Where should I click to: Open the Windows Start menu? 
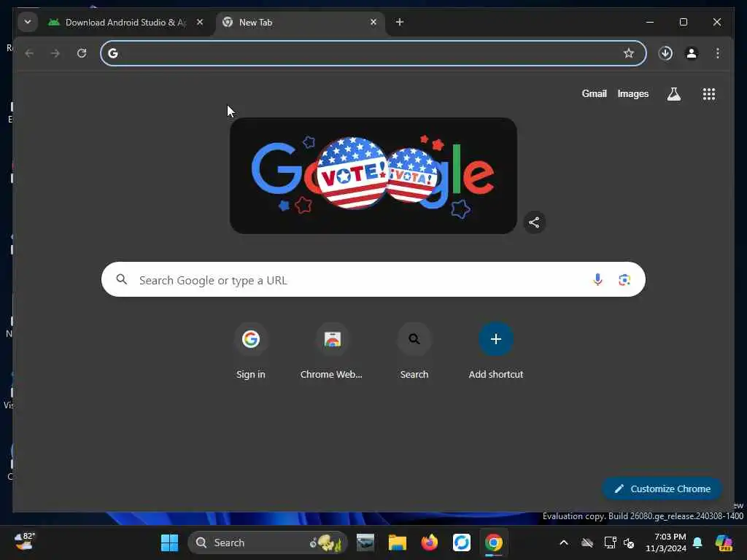[169, 542]
